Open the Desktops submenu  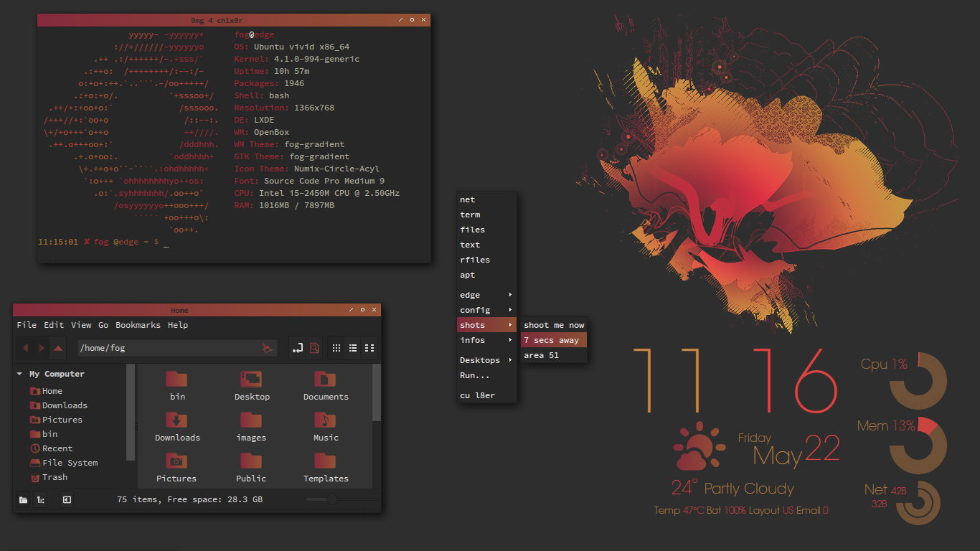(x=479, y=359)
